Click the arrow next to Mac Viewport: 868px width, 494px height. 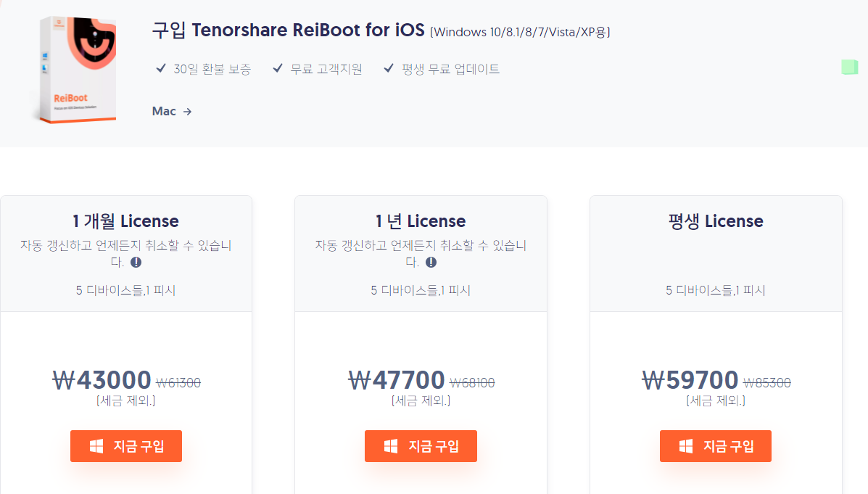tap(187, 112)
